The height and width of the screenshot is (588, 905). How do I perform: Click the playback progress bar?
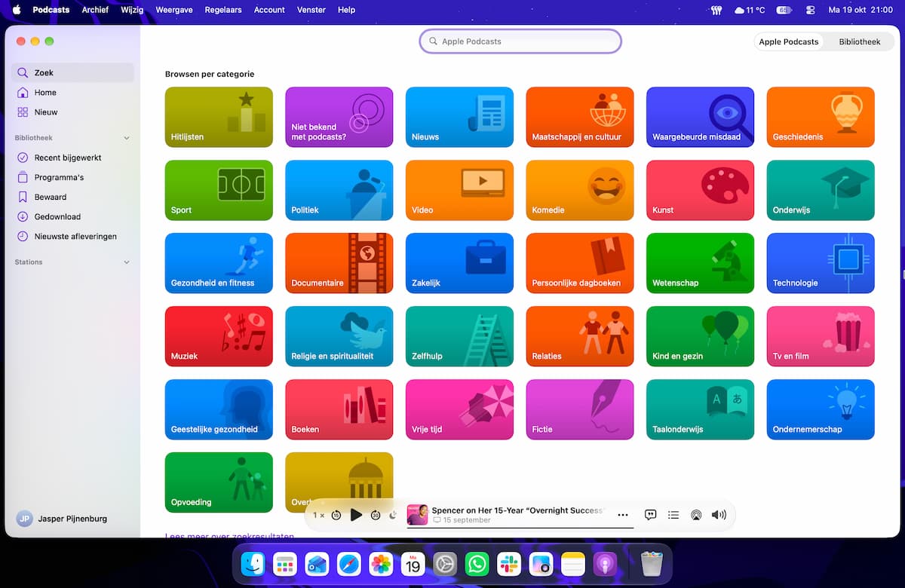tap(520, 528)
